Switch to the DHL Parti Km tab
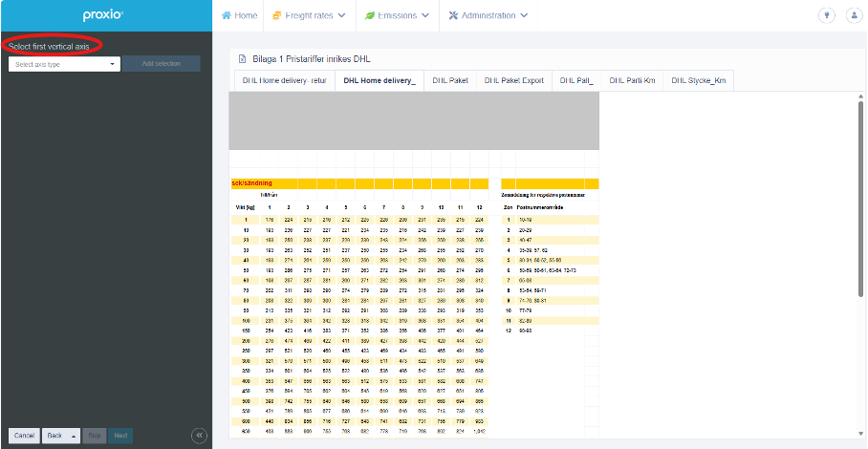The image size is (868, 449). [x=632, y=80]
